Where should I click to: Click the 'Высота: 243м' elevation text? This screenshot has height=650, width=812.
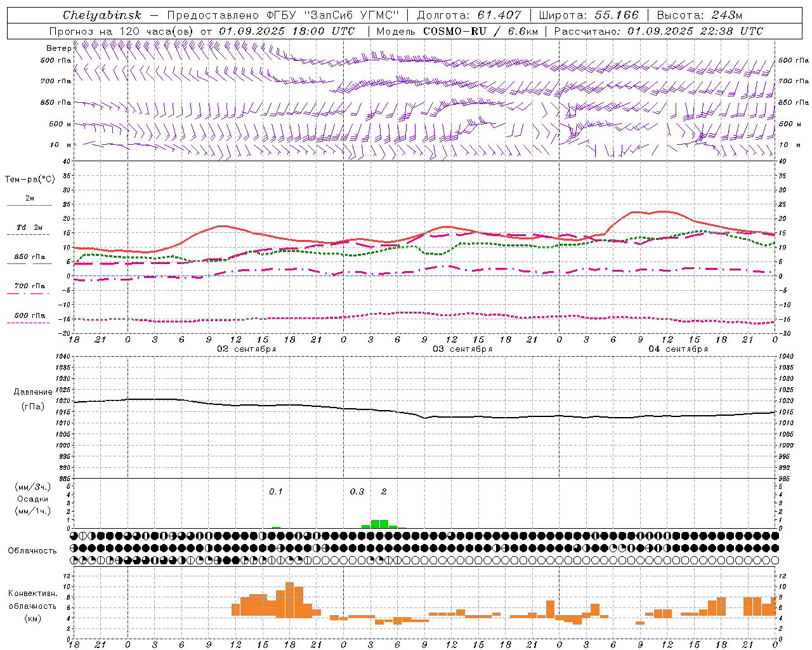tap(699, 15)
